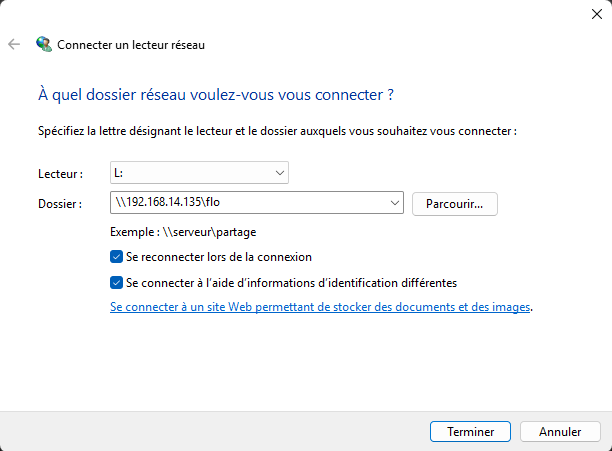The width and height of the screenshot is (612, 451).
Task: Click the "Dossier :" label
Action: click(x=60, y=204)
